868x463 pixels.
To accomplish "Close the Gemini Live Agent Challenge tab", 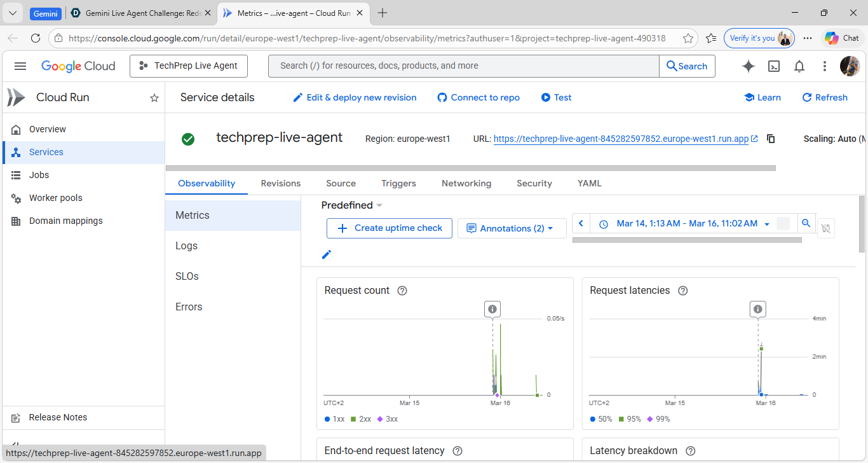I will click(x=208, y=13).
